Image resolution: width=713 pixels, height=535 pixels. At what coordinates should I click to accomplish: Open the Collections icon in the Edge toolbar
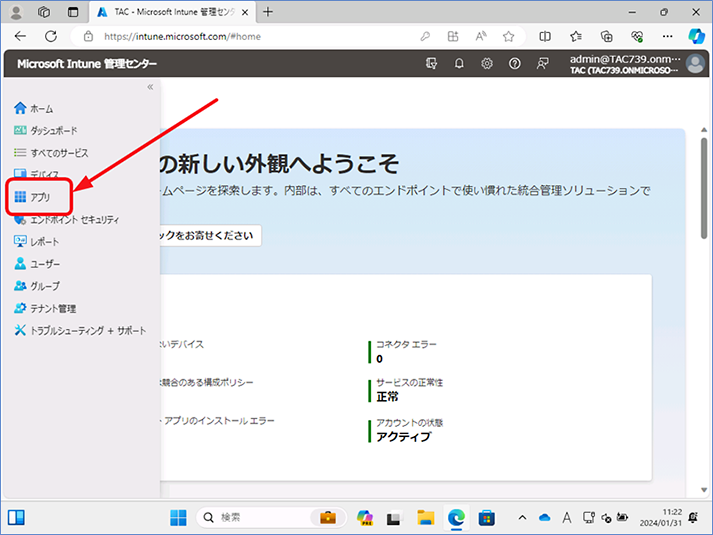click(x=607, y=36)
